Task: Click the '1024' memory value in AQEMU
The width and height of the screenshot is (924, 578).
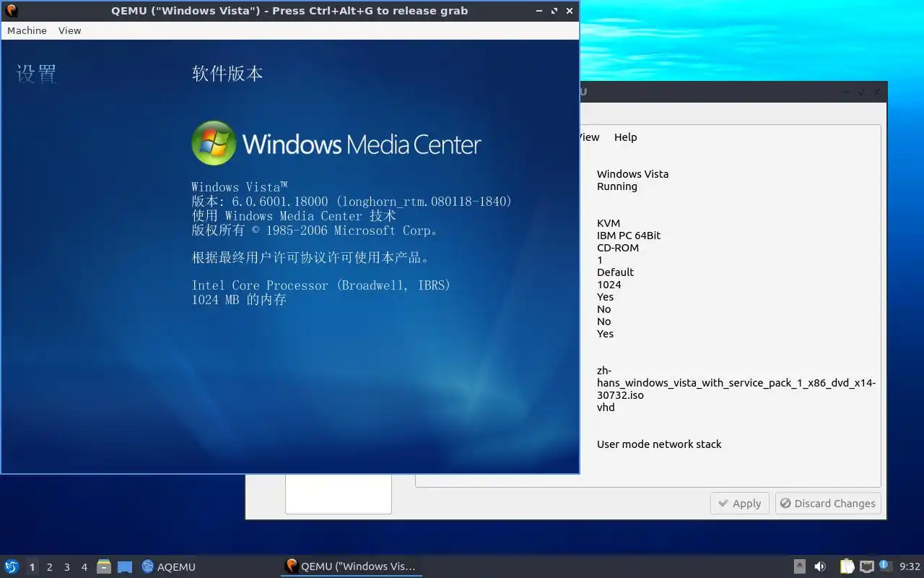Action: pyautogui.click(x=609, y=285)
